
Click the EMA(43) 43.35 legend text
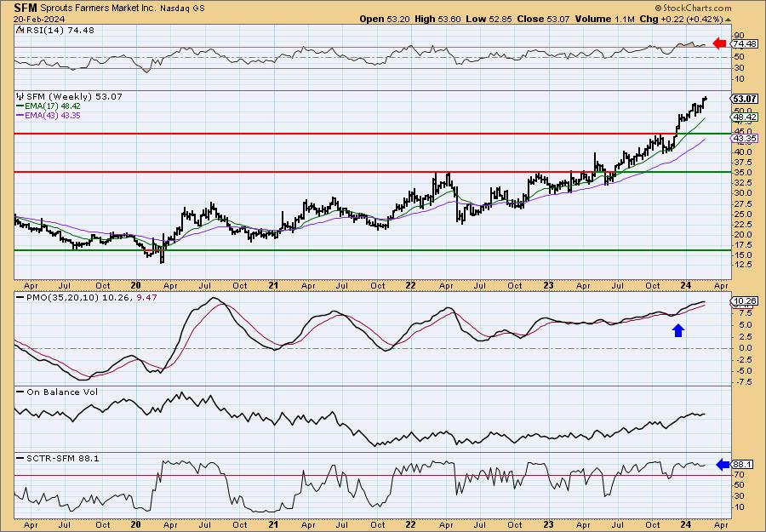53,116
